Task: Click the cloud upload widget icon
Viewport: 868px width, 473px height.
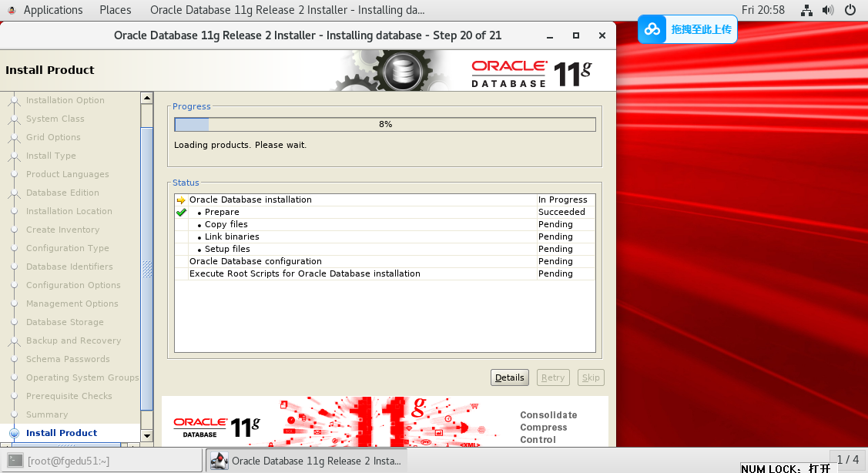Action: click(x=652, y=29)
